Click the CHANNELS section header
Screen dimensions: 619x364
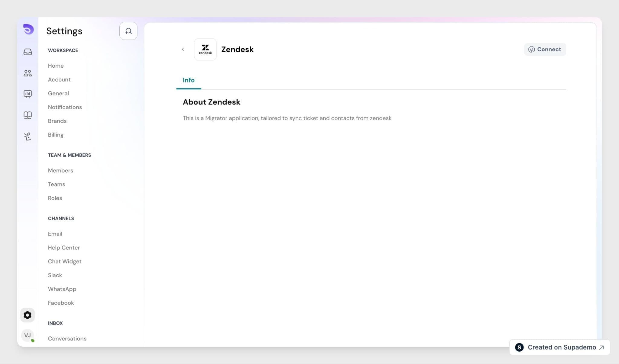(61, 218)
